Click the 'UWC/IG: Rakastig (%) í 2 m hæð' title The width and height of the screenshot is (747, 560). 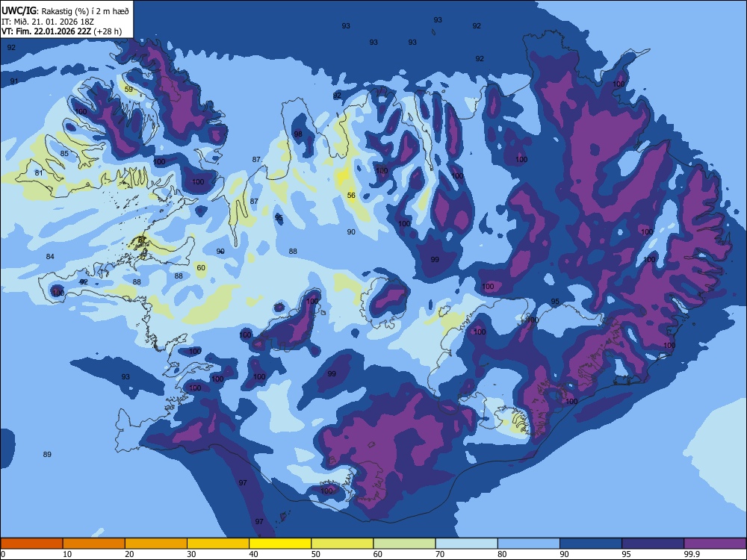coord(65,10)
